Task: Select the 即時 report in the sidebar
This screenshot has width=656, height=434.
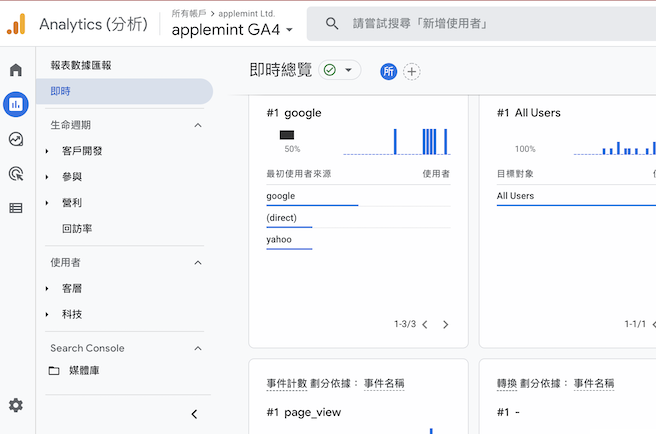Action: click(x=124, y=91)
